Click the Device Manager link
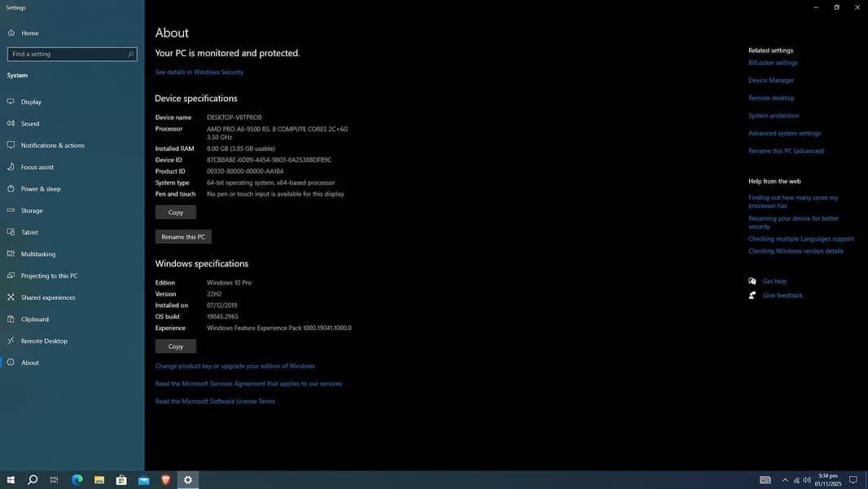The height and width of the screenshot is (489, 868). (771, 81)
